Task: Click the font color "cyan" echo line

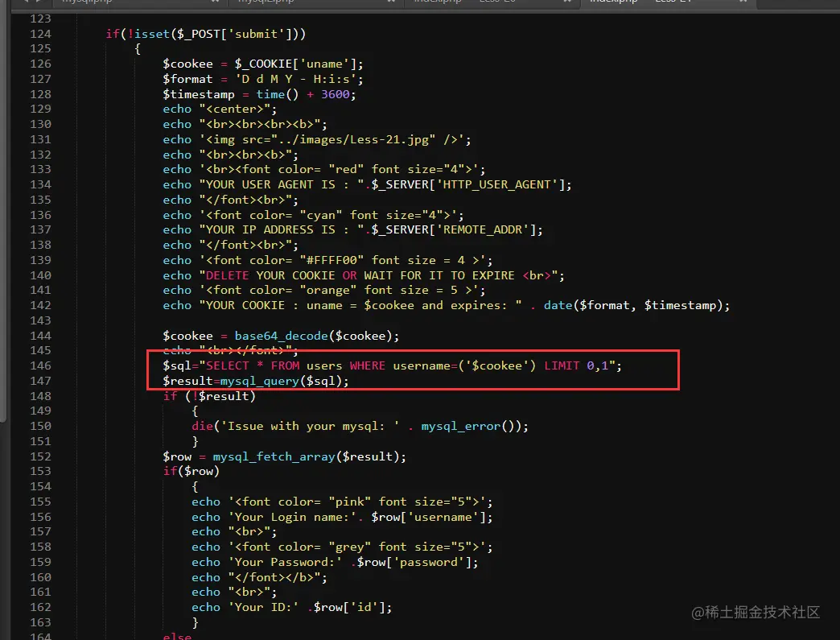Action: [x=314, y=215]
